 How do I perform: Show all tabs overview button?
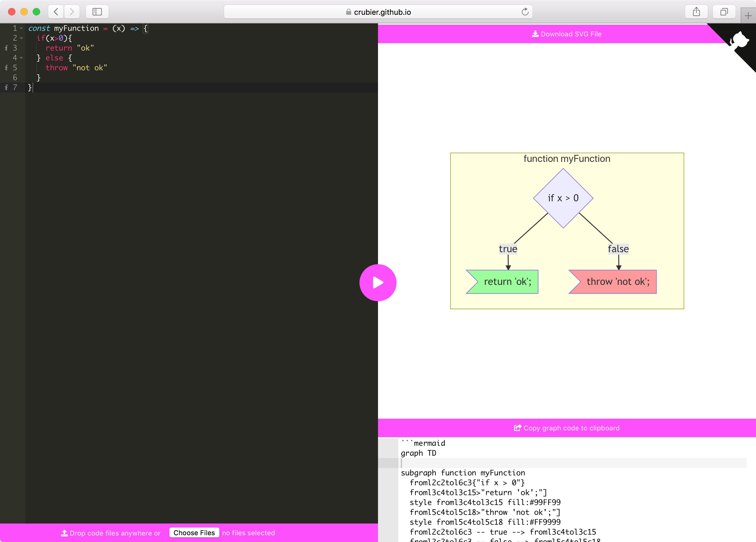coord(724,12)
